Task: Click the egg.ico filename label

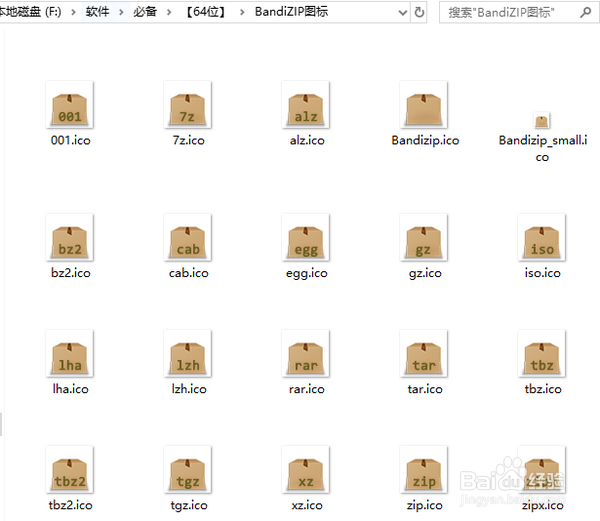Action: coord(307,274)
